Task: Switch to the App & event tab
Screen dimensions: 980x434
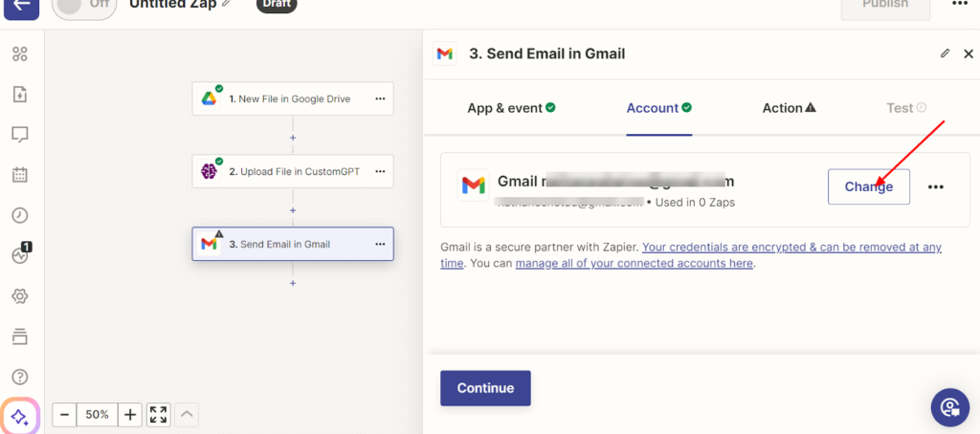Action: [511, 108]
